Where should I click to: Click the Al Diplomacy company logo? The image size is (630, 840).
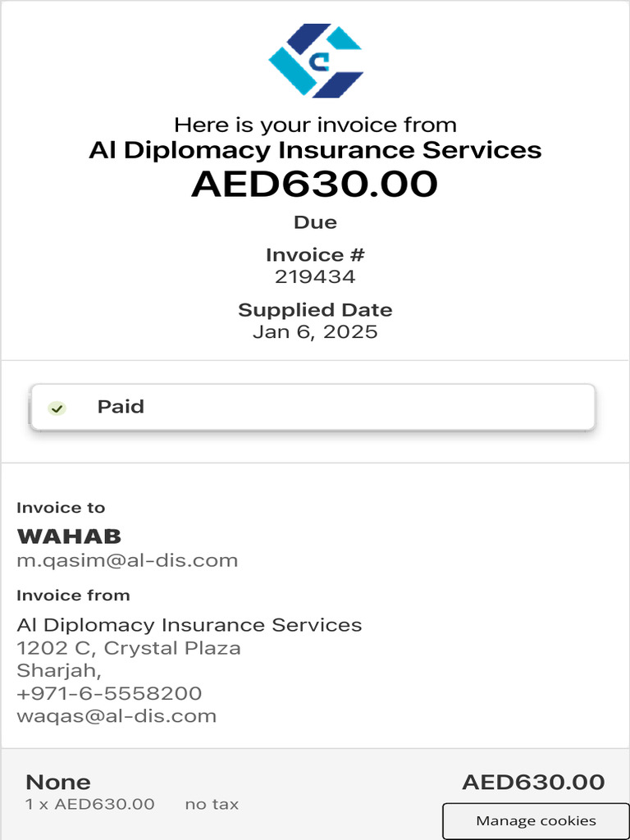click(315, 61)
